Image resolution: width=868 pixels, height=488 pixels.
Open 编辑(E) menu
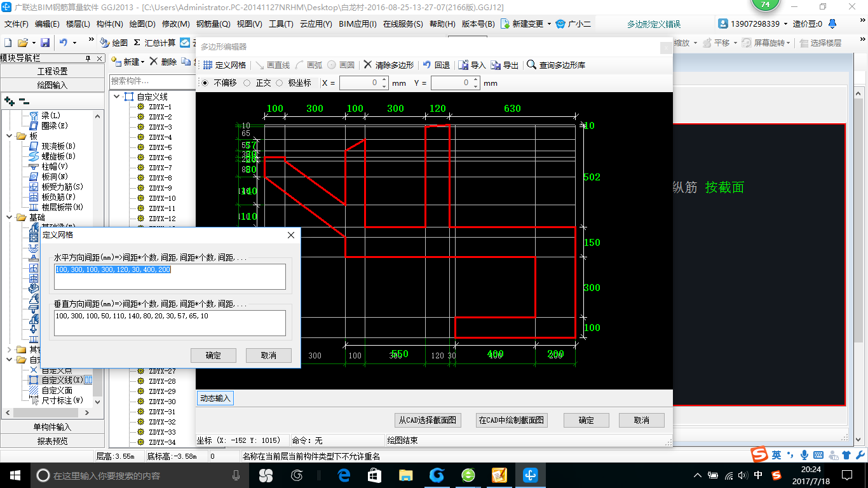coord(47,24)
